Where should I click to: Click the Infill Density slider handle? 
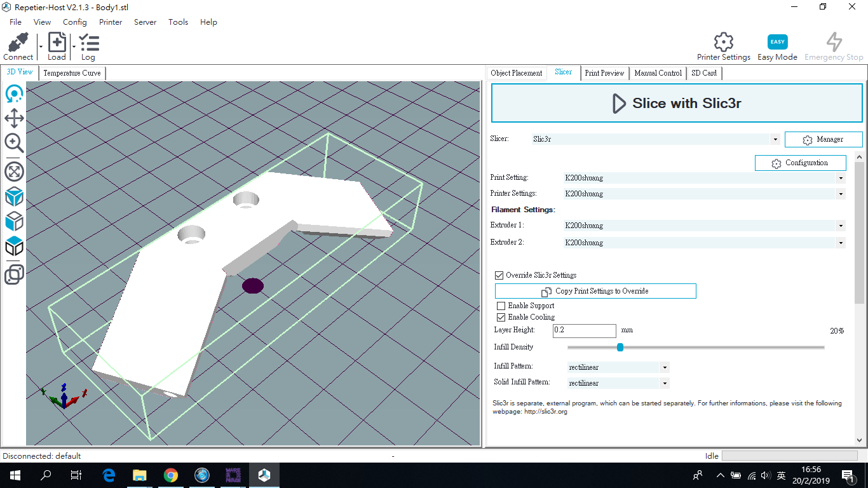(620, 347)
